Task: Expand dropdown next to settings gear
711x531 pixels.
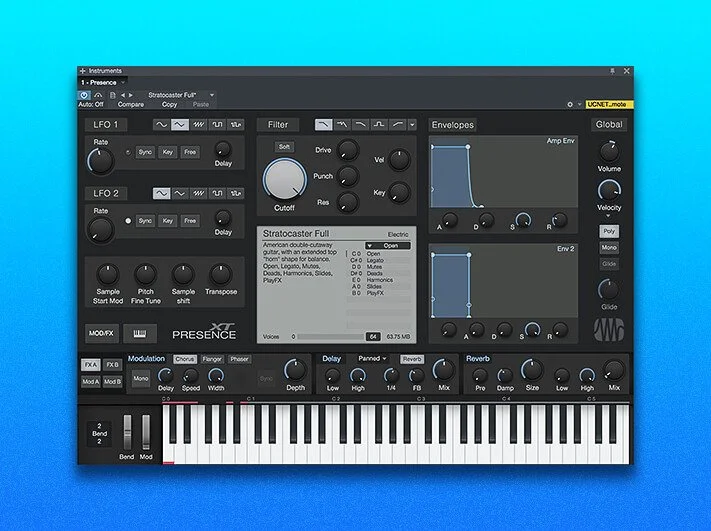Action: point(580,104)
